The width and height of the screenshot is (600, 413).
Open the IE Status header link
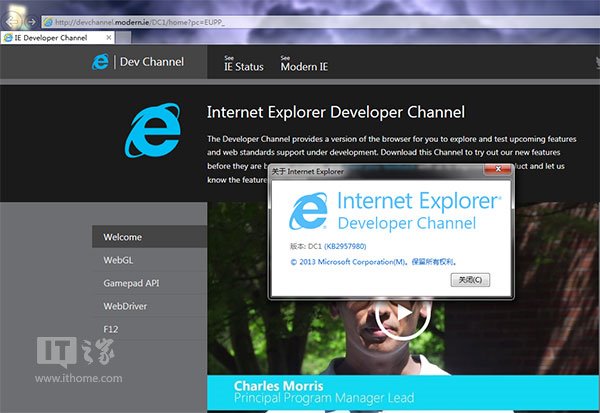tap(243, 66)
